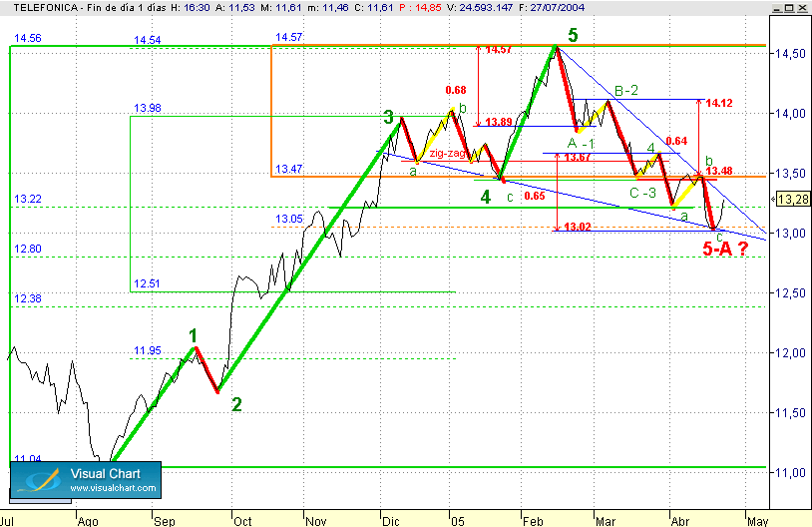Viewport: 812px width, 527px height.
Task: Click the 'Nov' month label on time axis
Action: point(316,521)
